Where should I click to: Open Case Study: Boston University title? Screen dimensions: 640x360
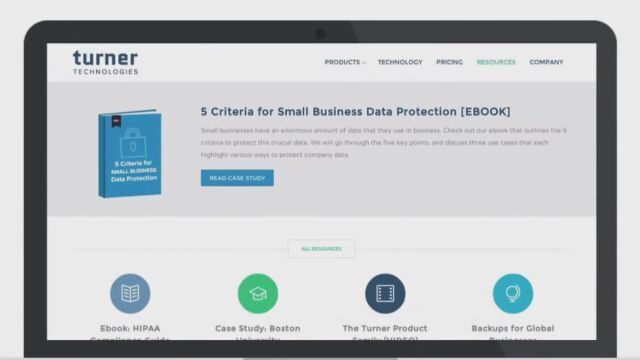(x=258, y=333)
